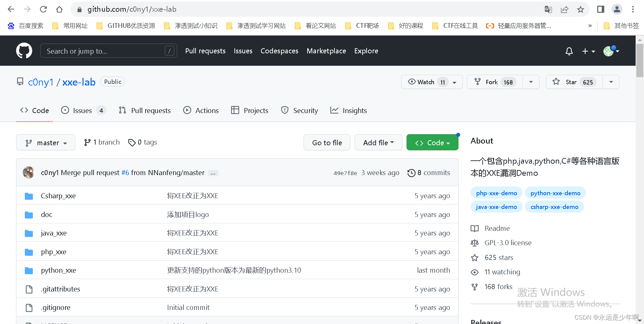Open the notifications bell
This screenshot has height=324, width=644.
[x=569, y=51]
